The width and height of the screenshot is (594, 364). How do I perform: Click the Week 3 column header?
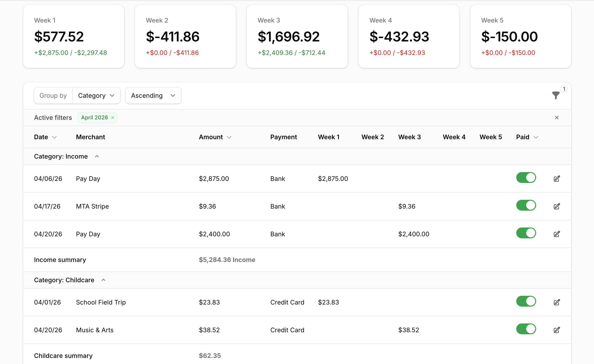point(409,137)
